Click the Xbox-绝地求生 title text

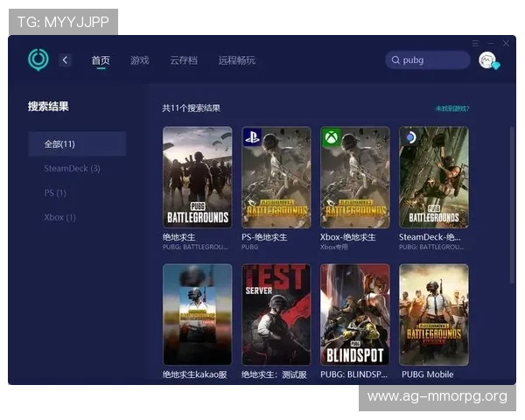(x=347, y=237)
